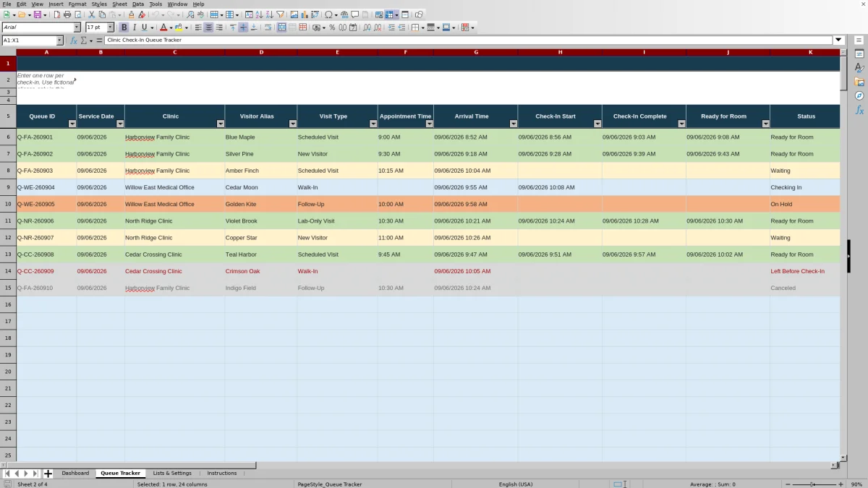Open the Sheet menu

coord(119,4)
